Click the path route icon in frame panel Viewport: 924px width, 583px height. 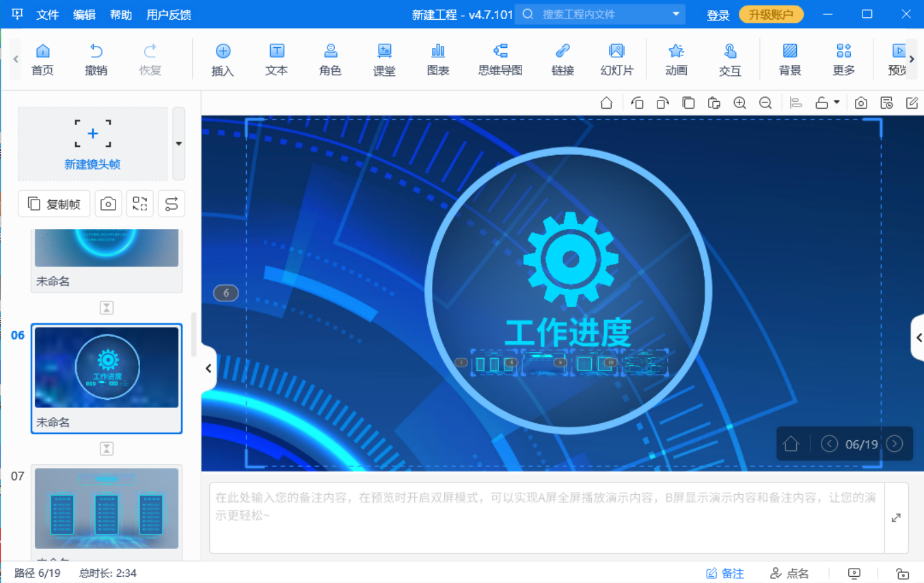pyautogui.click(x=172, y=204)
